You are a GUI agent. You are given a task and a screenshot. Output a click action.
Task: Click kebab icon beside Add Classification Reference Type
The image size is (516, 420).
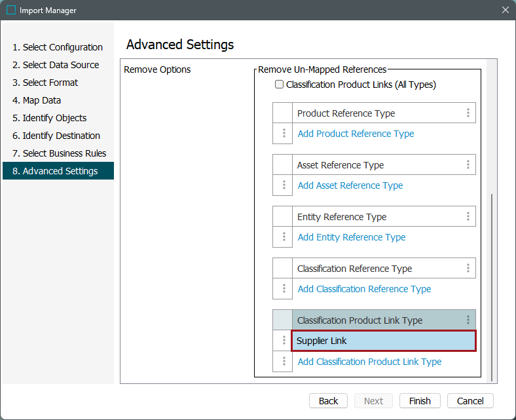coord(284,289)
